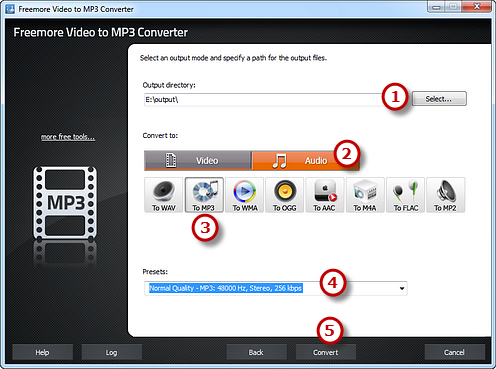The height and width of the screenshot is (369, 496).
Task: Open the more free tools link
Action: tap(68, 137)
